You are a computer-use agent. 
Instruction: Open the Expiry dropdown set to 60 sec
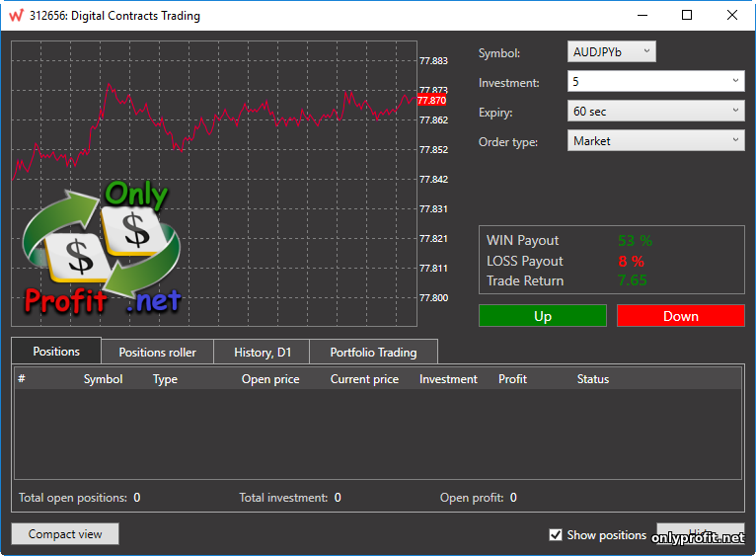(x=655, y=111)
